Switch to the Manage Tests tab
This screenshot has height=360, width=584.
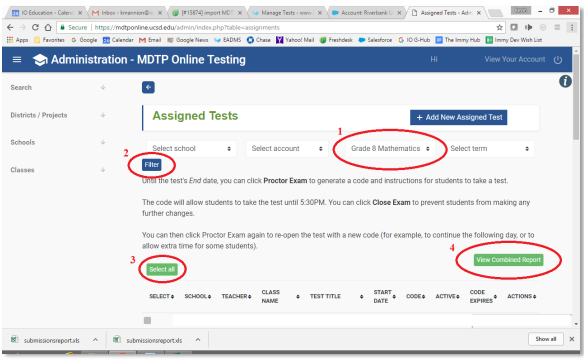287,13
